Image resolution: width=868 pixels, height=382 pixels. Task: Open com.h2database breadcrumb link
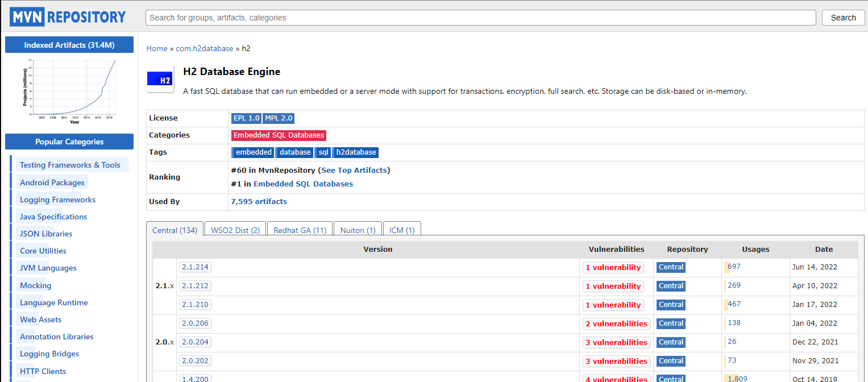point(205,48)
